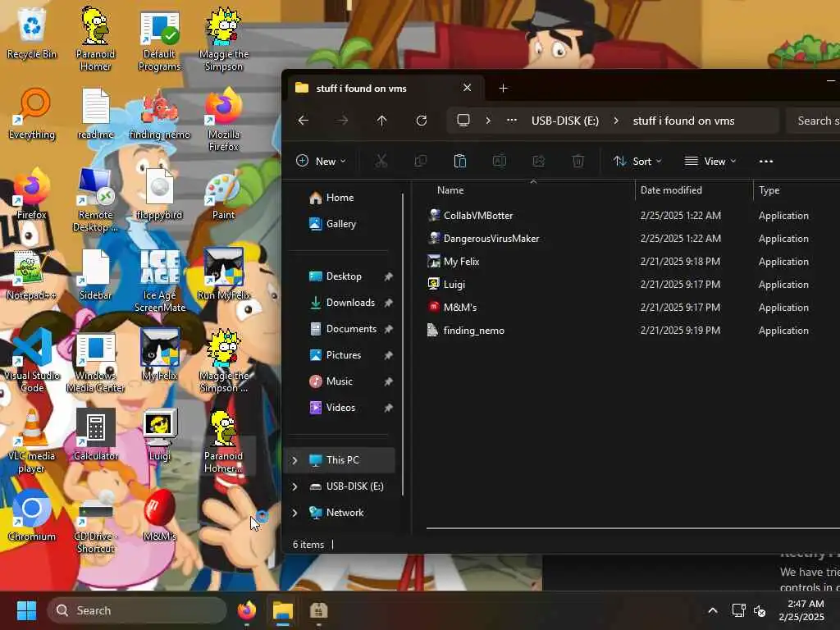The width and height of the screenshot is (840, 630).
Task: Open Windows Media Center shortcut
Action: coord(95,361)
